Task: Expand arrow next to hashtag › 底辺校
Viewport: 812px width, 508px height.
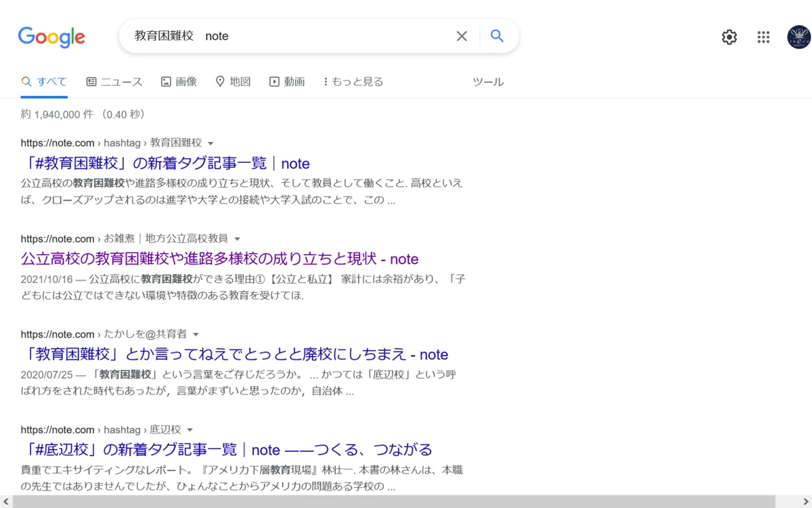Action: click(190, 430)
